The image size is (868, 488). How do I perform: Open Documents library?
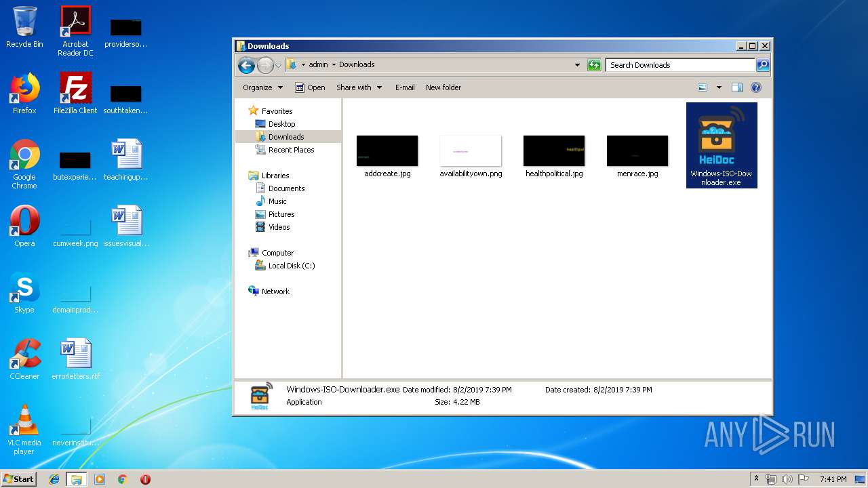point(280,188)
